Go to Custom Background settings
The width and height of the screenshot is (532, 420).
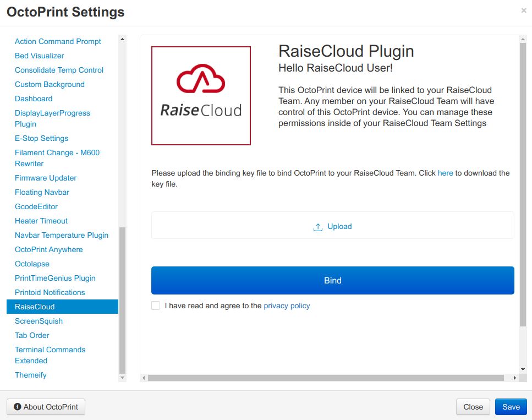coord(50,84)
